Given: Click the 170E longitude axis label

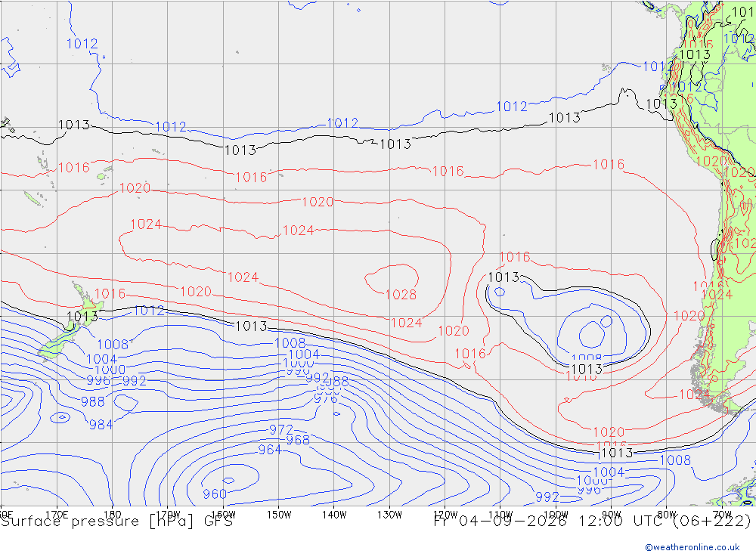Looking at the screenshot, I should [57, 515].
